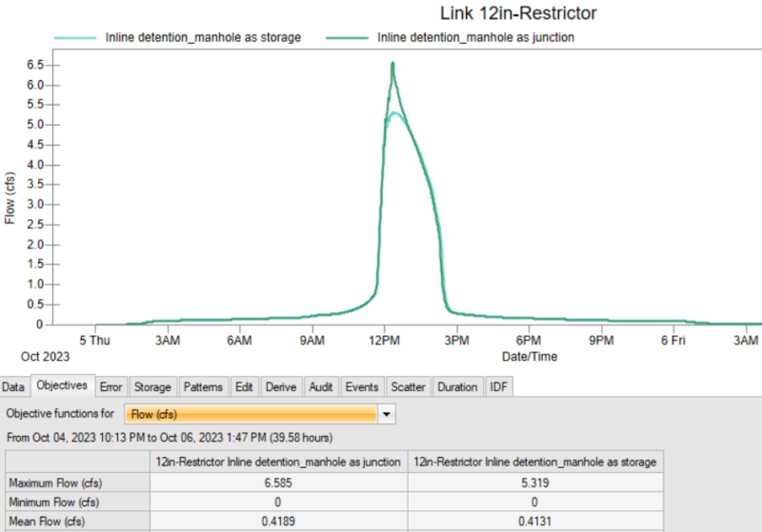Switch to the Data tab
Screen dimensions: 762x532
pos(12,387)
